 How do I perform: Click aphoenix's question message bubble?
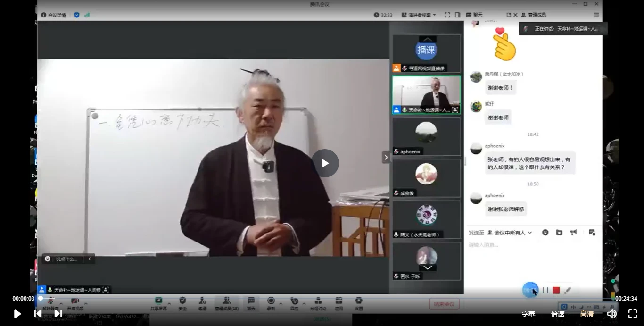click(x=530, y=163)
